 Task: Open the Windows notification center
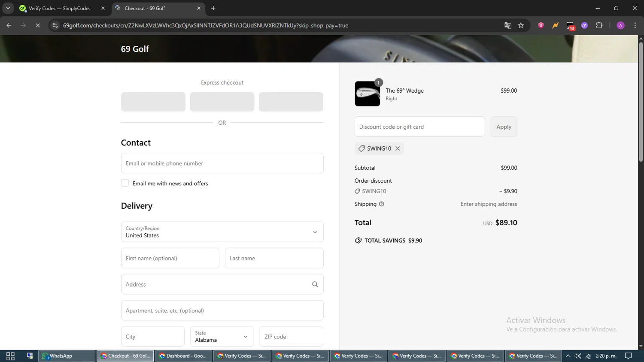click(628, 356)
